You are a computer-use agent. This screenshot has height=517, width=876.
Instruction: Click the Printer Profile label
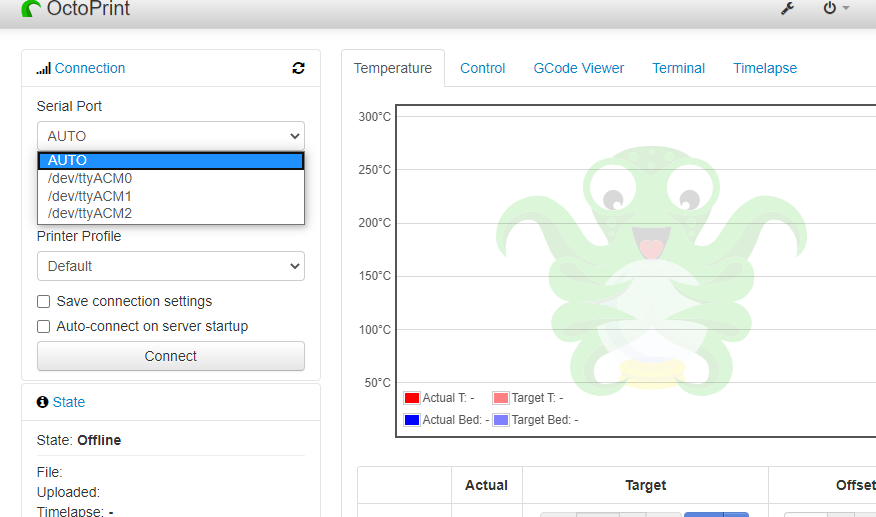pyautogui.click(x=79, y=236)
